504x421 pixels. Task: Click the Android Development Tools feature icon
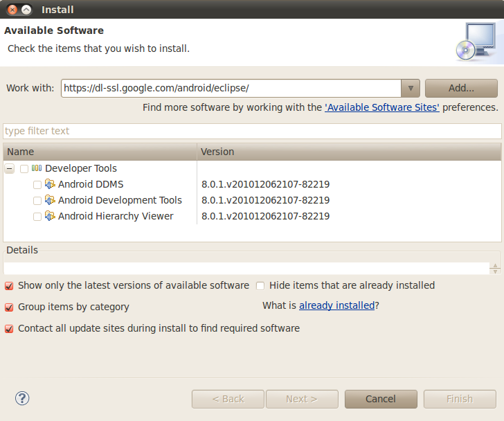point(50,200)
